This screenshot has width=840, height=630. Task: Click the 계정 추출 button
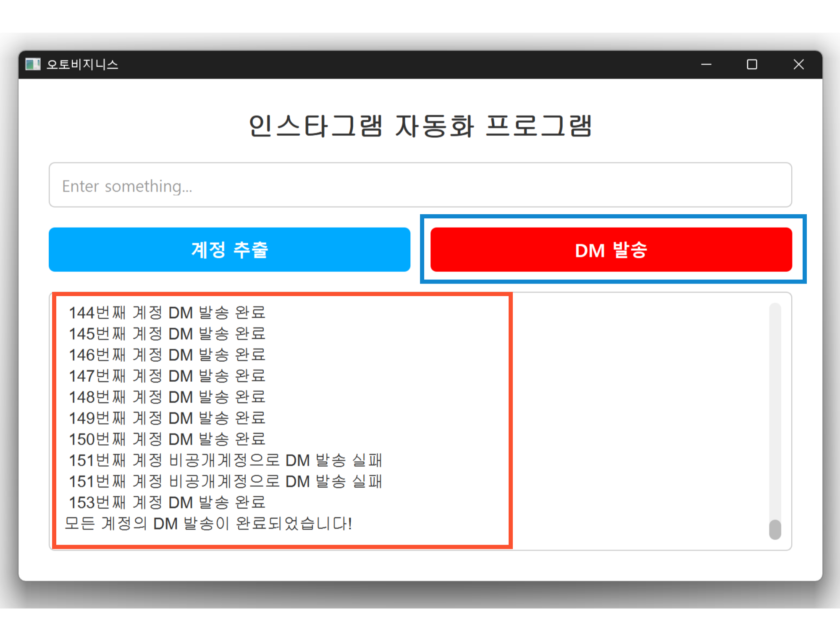229,249
